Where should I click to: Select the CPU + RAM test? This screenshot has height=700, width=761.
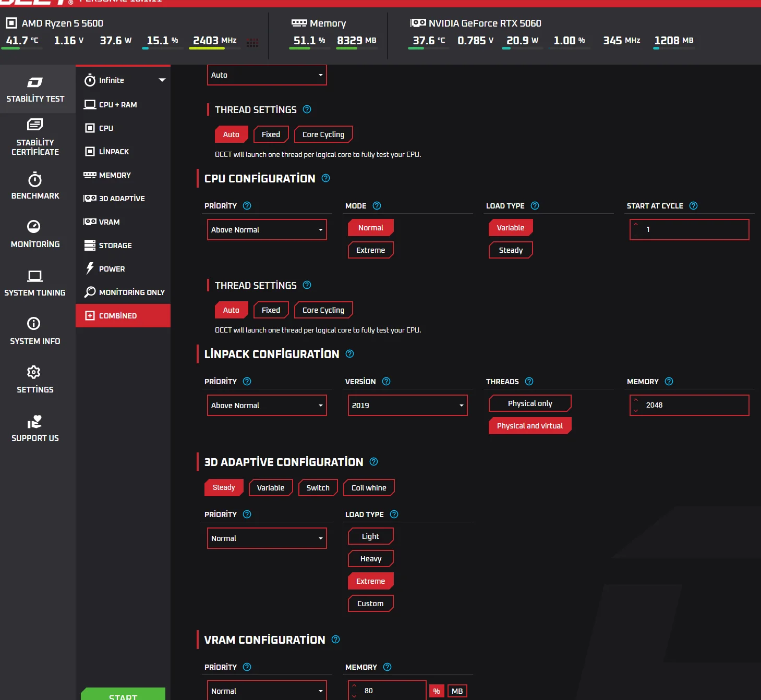[123, 105]
